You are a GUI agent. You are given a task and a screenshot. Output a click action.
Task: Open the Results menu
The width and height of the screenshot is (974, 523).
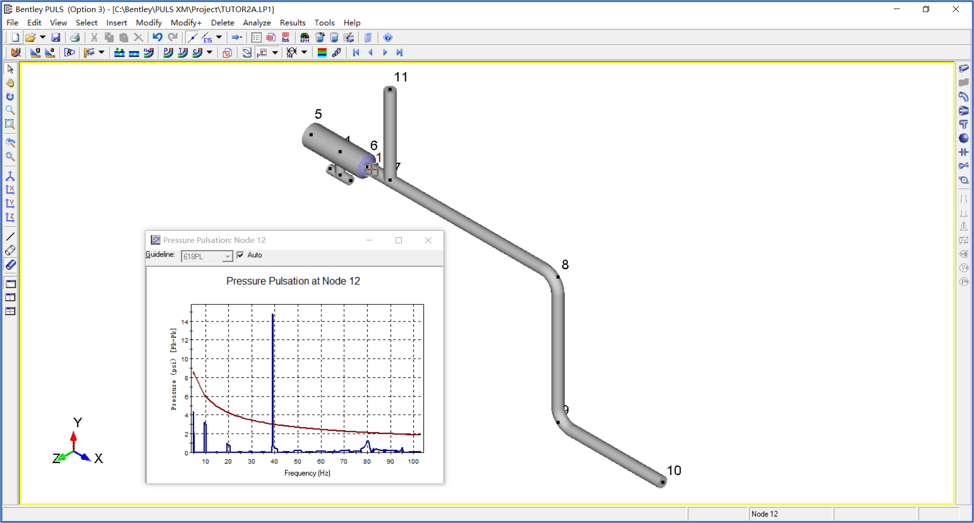293,22
